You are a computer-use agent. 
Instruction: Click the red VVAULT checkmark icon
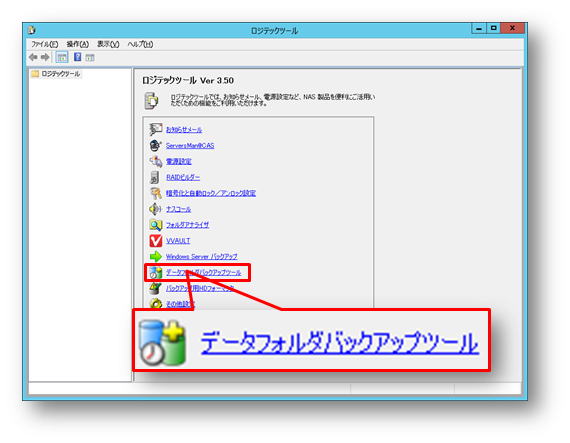156,241
